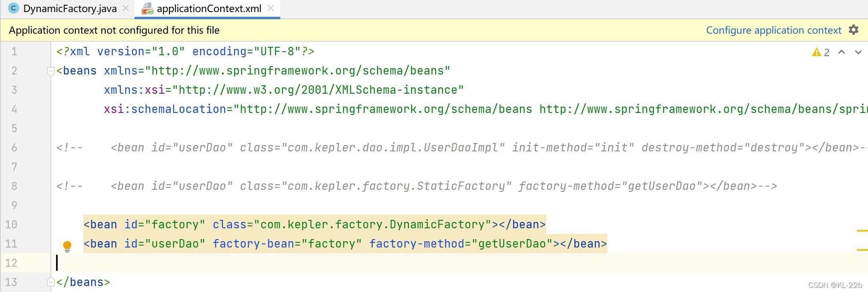868x292 pixels.
Task: Click factory-bean="factory" attribute
Action: [x=287, y=244]
